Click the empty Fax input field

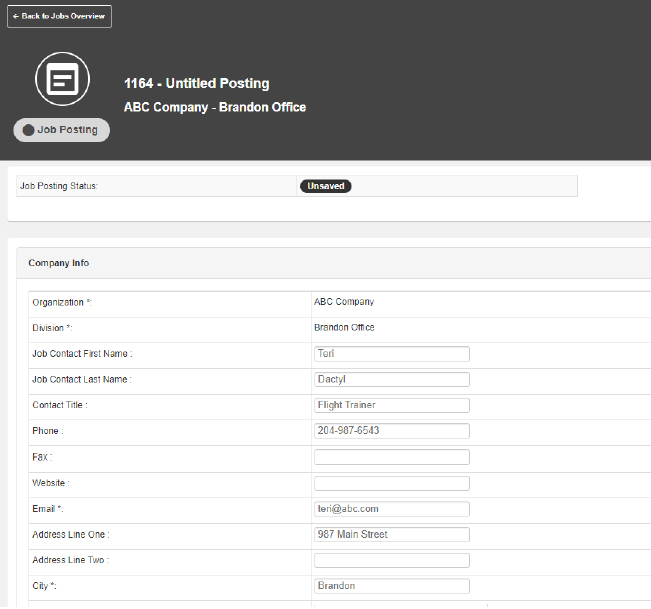391,457
